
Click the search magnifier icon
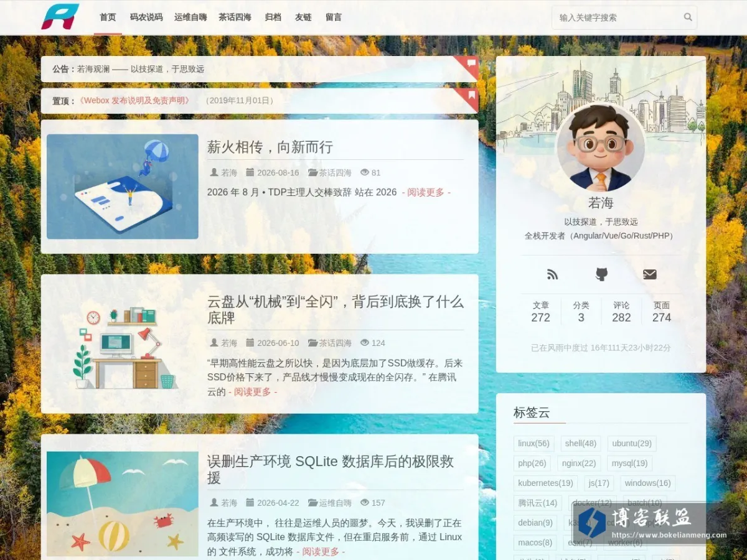[688, 17]
